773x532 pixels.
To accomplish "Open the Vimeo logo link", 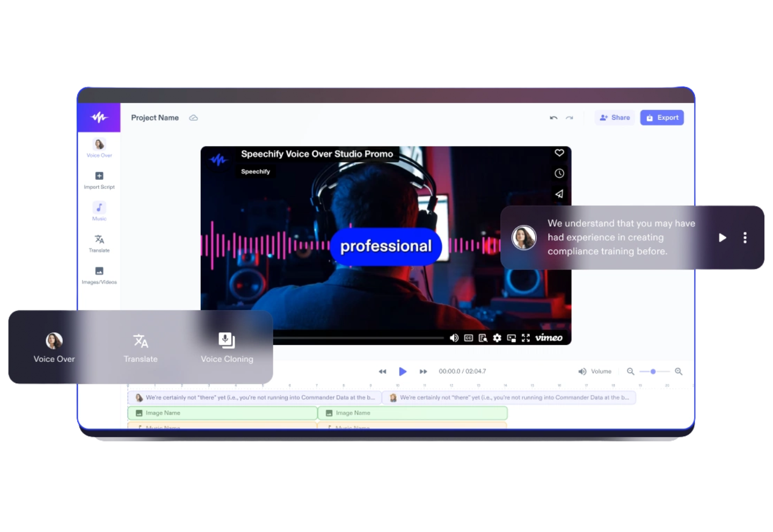I will click(549, 338).
